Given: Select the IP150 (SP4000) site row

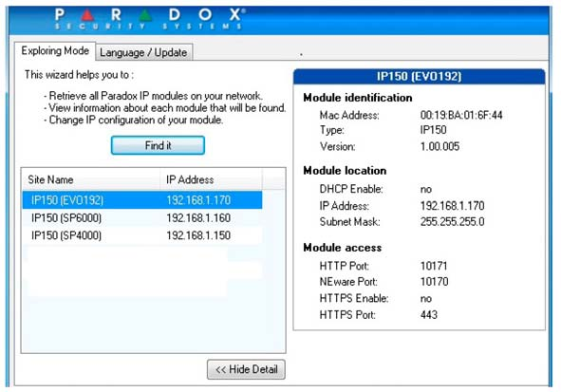Looking at the screenshot, I should tap(142, 235).
